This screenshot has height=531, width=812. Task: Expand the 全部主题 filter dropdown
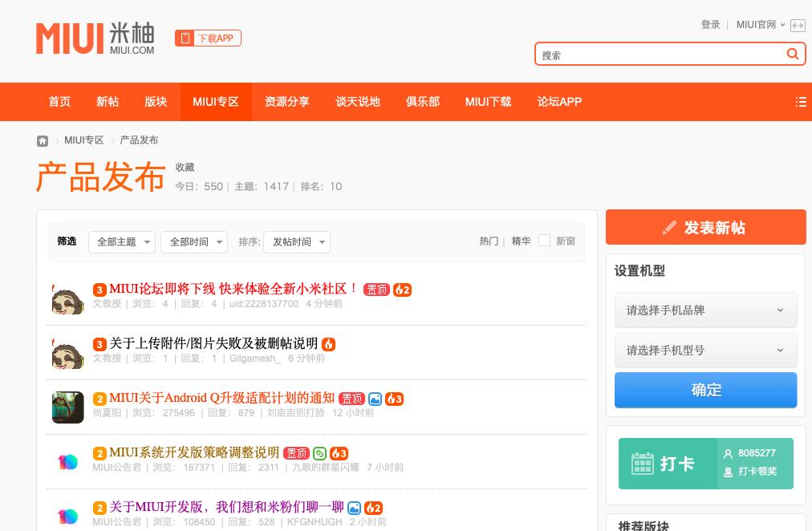[x=121, y=242]
